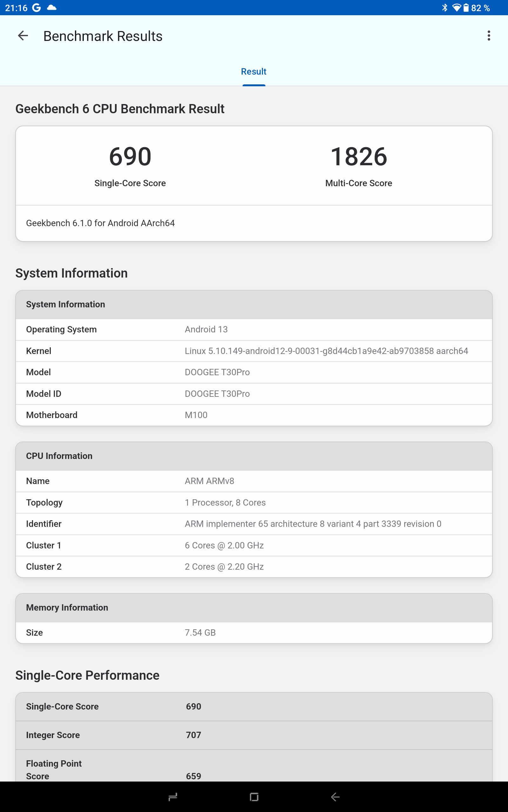Tap the Integer Score row label
The height and width of the screenshot is (812, 508).
coord(53,735)
